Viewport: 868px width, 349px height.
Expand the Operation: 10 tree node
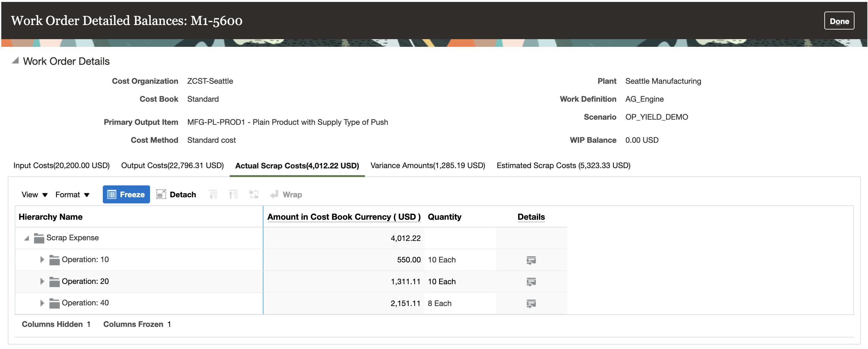[42, 260]
